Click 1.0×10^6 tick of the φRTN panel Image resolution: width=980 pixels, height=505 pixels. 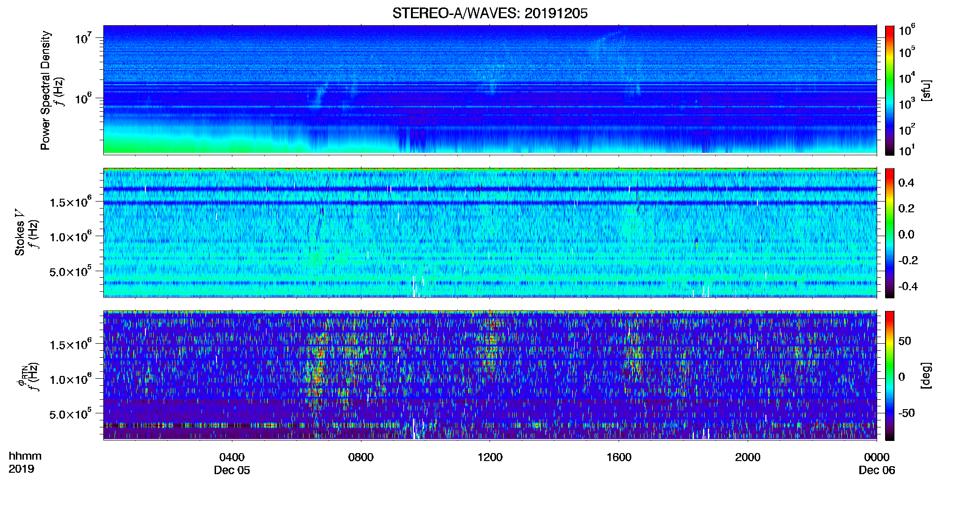pos(71,380)
